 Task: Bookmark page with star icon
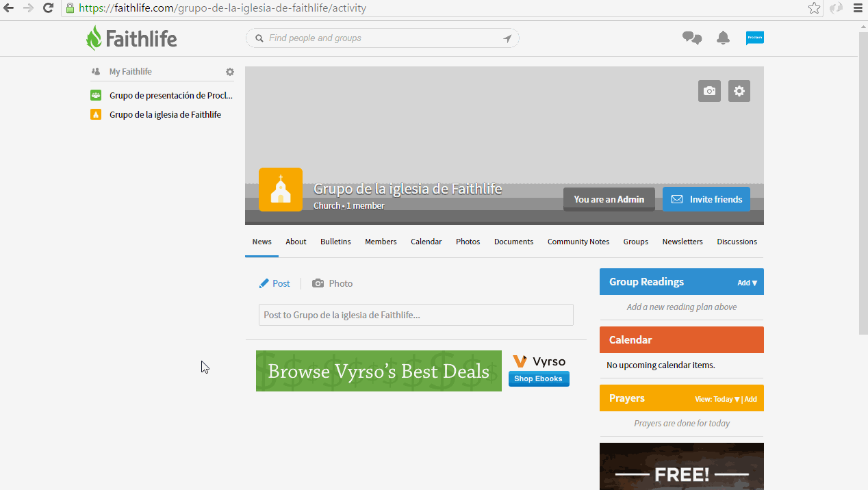(814, 8)
